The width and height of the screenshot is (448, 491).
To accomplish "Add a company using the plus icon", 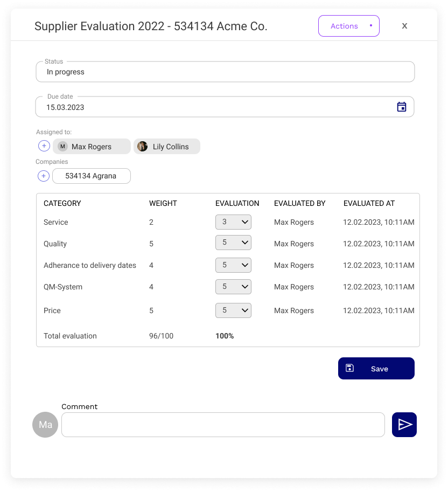I will click(x=44, y=176).
